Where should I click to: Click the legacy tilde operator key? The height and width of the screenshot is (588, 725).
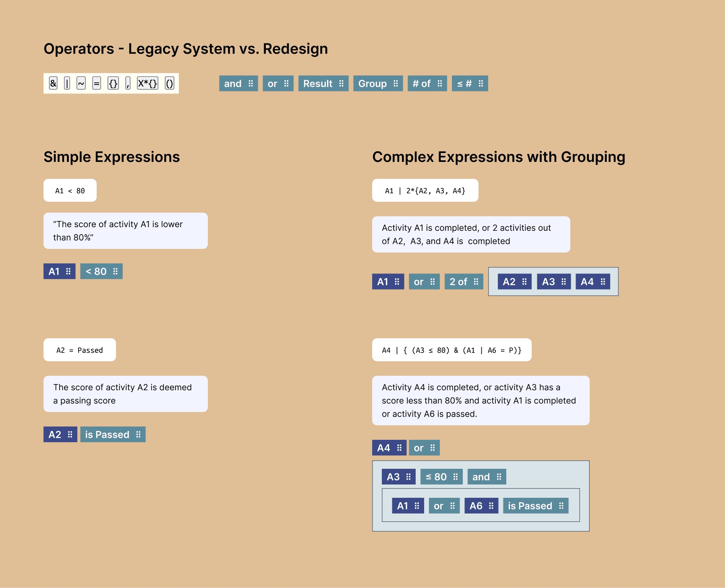(x=81, y=83)
